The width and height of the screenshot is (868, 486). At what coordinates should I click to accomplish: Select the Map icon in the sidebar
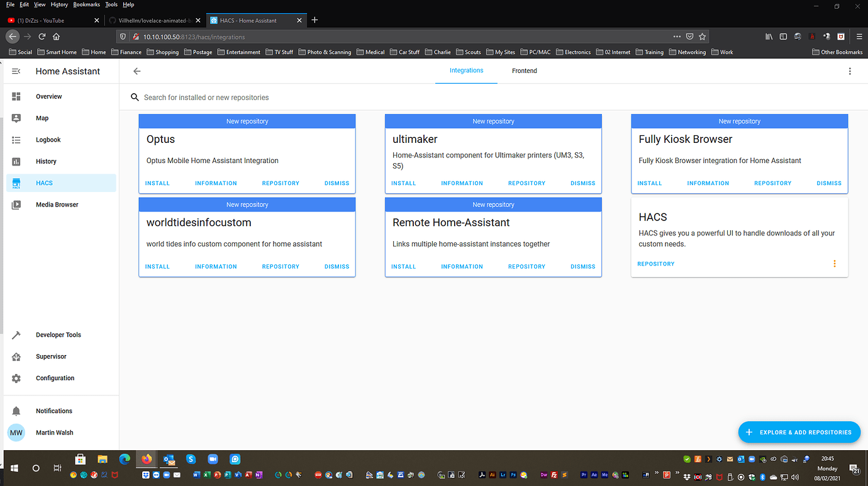coord(16,118)
